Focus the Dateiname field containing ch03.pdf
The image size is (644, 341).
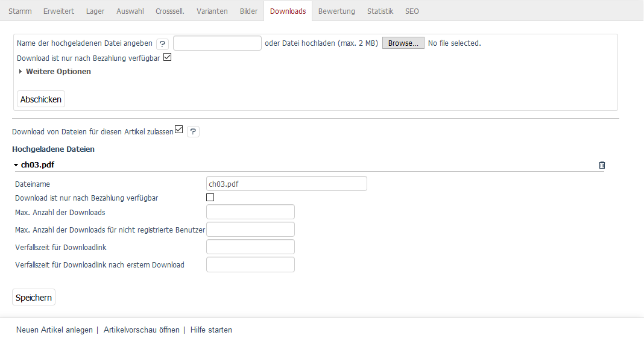286,184
